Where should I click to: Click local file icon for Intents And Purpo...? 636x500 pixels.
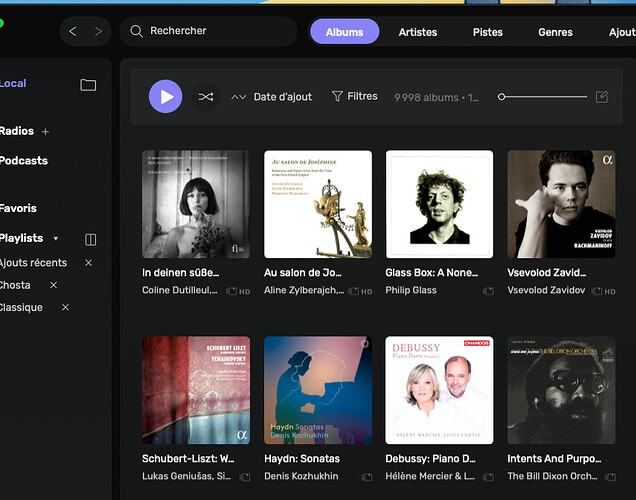[x=610, y=477]
